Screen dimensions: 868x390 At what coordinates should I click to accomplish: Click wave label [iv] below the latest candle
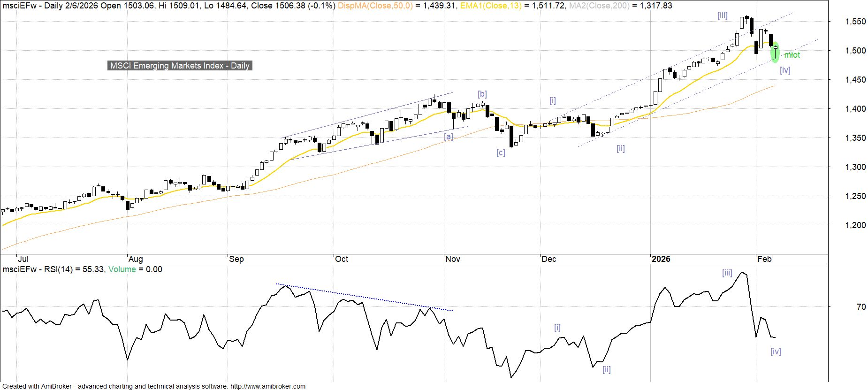785,70
